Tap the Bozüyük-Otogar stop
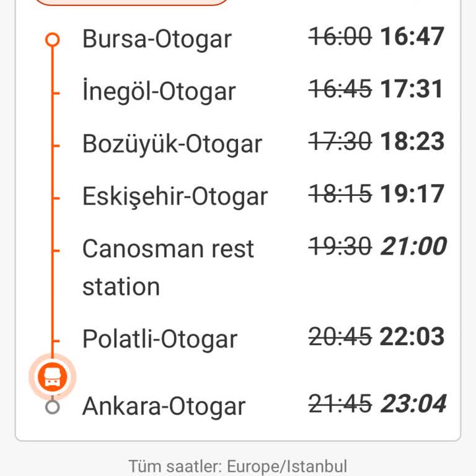The width and height of the screenshot is (476, 476). point(172,144)
